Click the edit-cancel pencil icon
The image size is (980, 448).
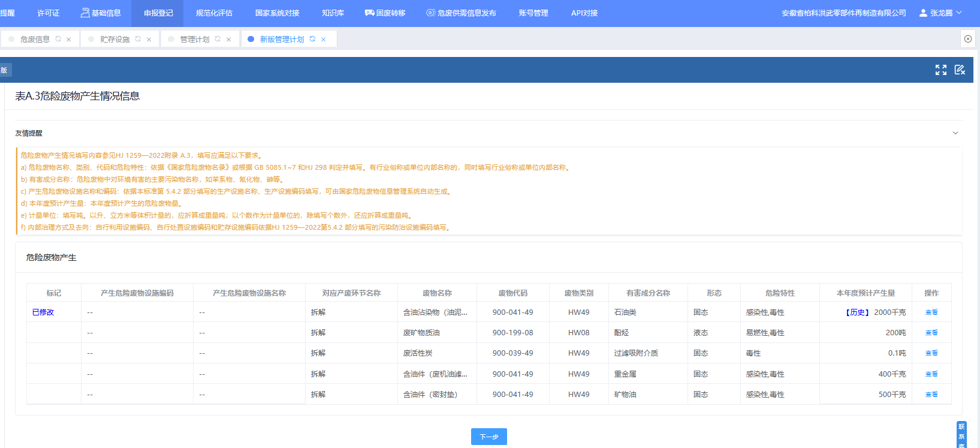coord(960,70)
